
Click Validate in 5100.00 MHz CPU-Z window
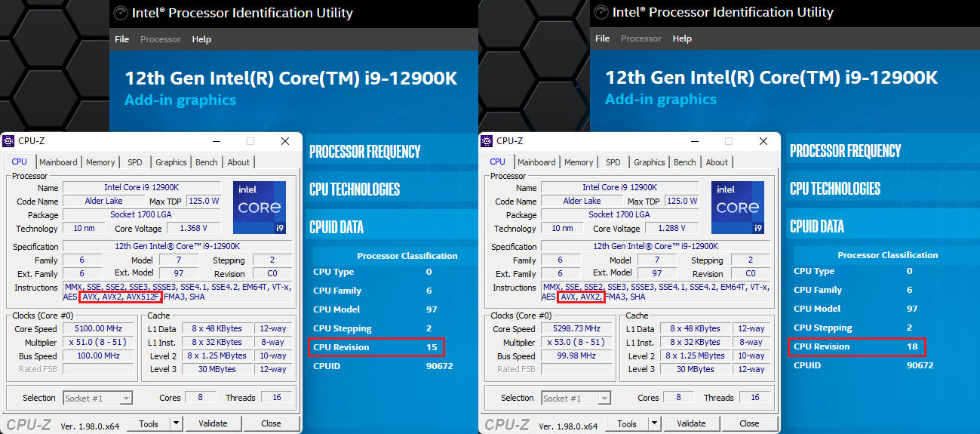point(213,423)
